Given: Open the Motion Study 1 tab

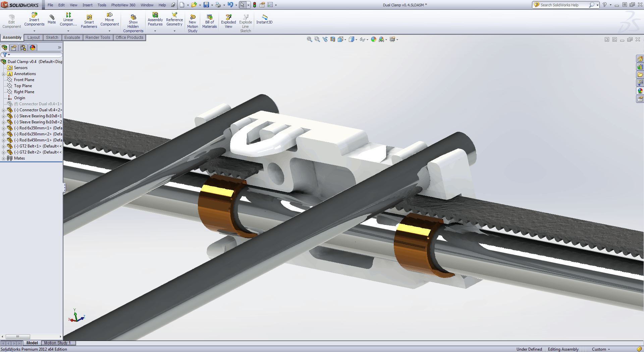Looking at the screenshot, I should pos(57,343).
